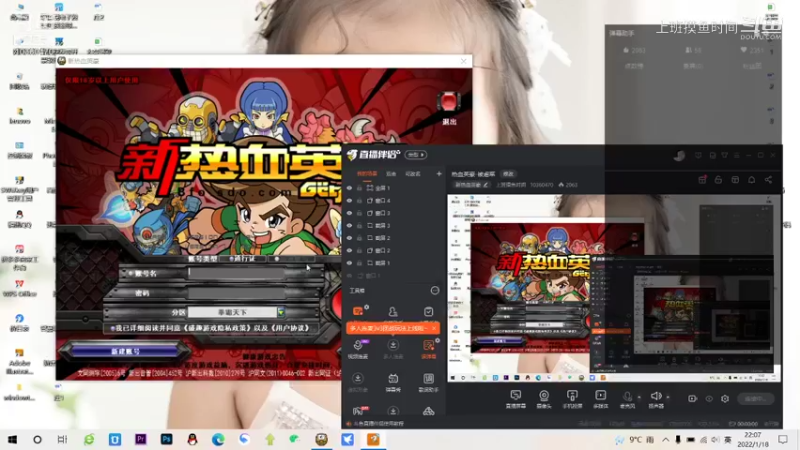Toggle visibility of the 窗口 2 source
The height and width of the screenshot is (450, 800).
[349, 251]
